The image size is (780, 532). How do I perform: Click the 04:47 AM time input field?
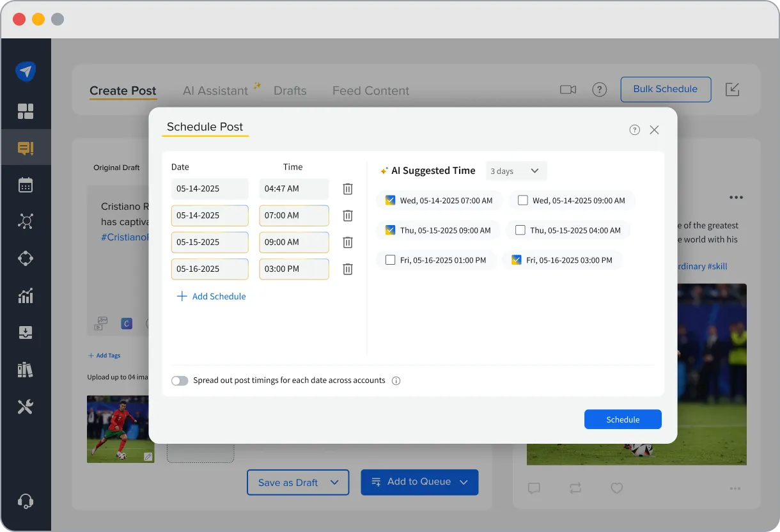tap(293, 189)
